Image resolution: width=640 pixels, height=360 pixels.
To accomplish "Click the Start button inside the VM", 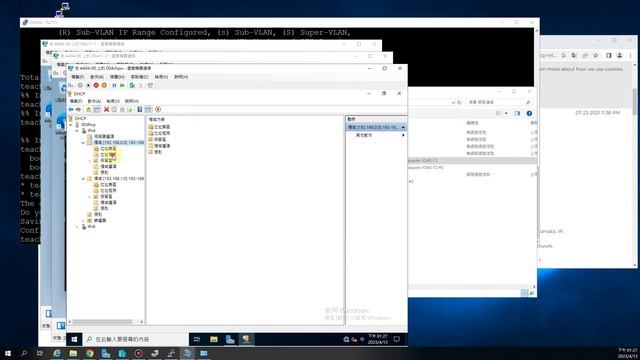I will click(x=74, y=339).
